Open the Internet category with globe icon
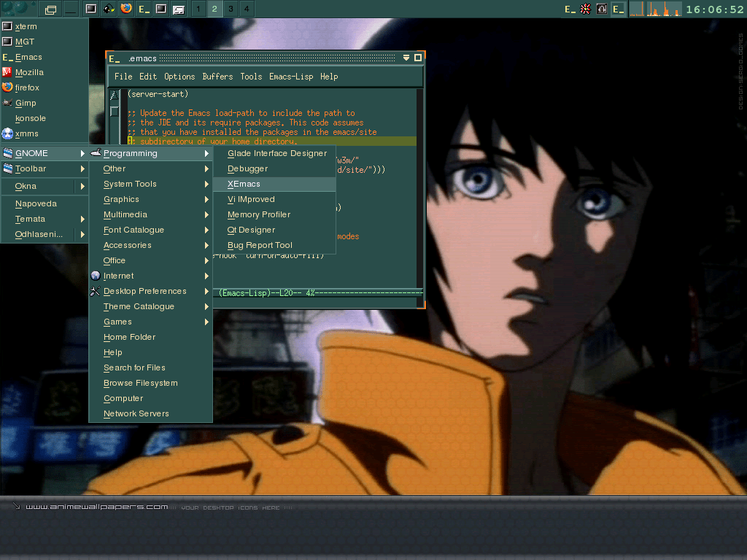Image resolution: width=747 pixels, height=560 pixels. click(150, 276)
